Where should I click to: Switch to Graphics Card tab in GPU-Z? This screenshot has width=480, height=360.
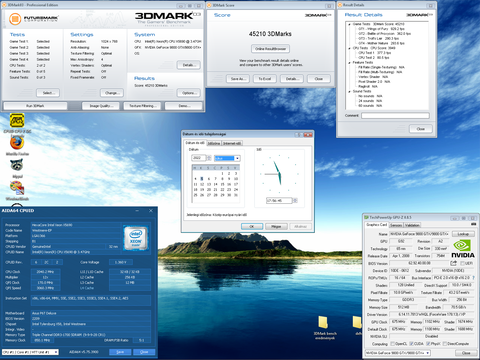tap(377, 225)
